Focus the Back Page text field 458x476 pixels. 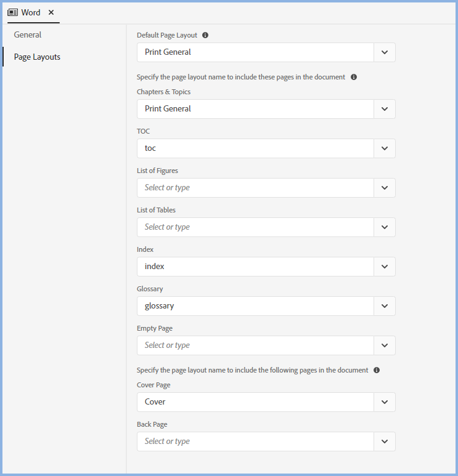(x=255, y=442)
